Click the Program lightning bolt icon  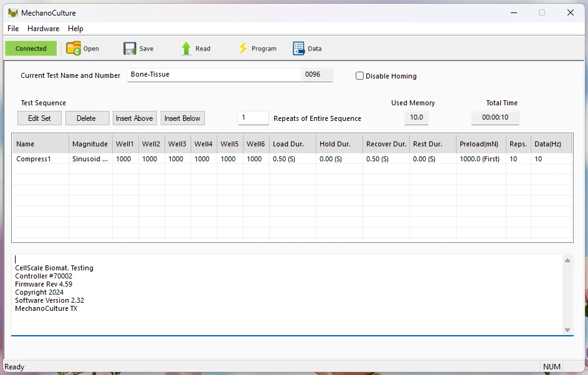(243, 49)
